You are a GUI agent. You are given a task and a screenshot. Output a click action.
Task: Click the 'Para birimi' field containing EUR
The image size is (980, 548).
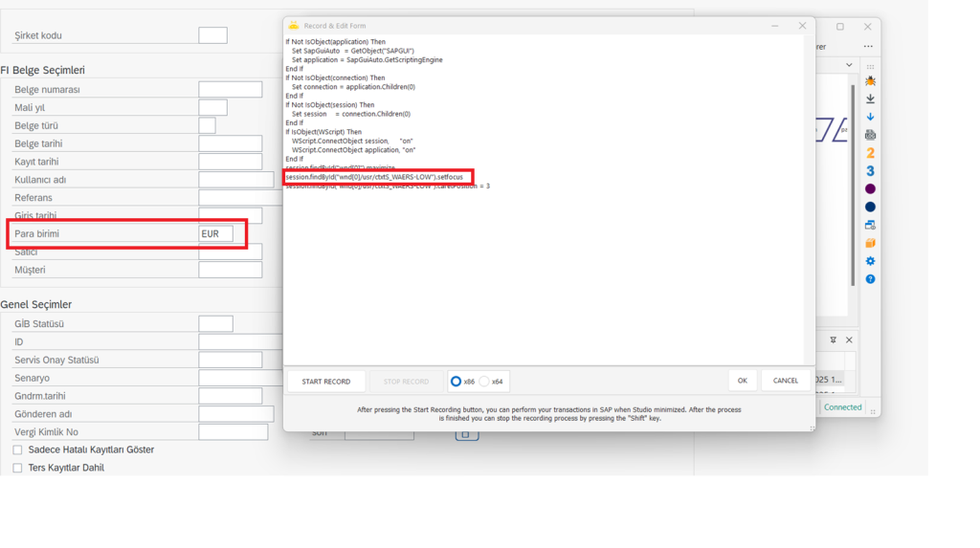215,234
